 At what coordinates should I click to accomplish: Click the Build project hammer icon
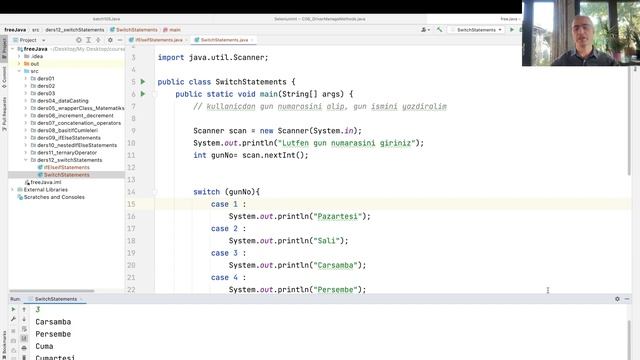click(440, 29)
